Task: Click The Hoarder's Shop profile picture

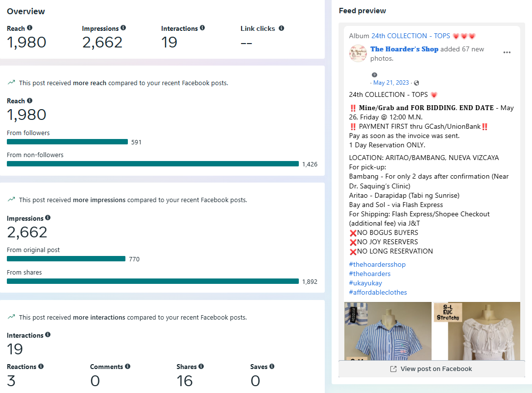Action: pyautogui.click(x=358, y=53)
